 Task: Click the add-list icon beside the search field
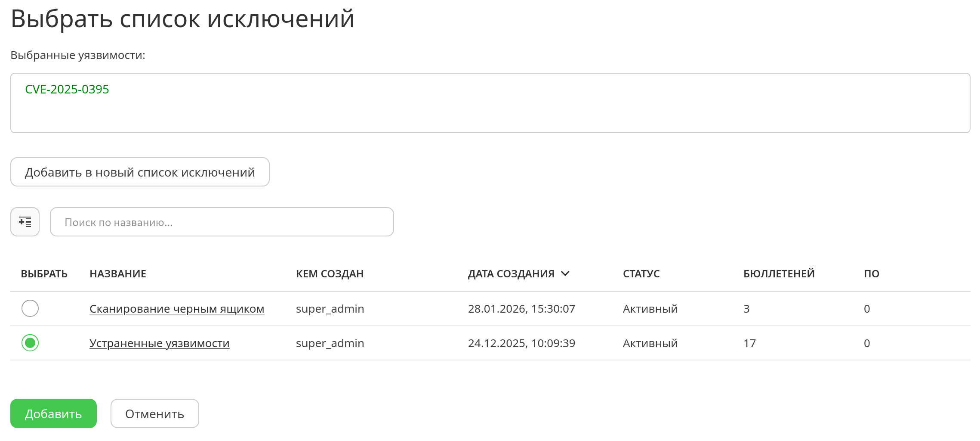pyautogui.click(x=25, y=222)
